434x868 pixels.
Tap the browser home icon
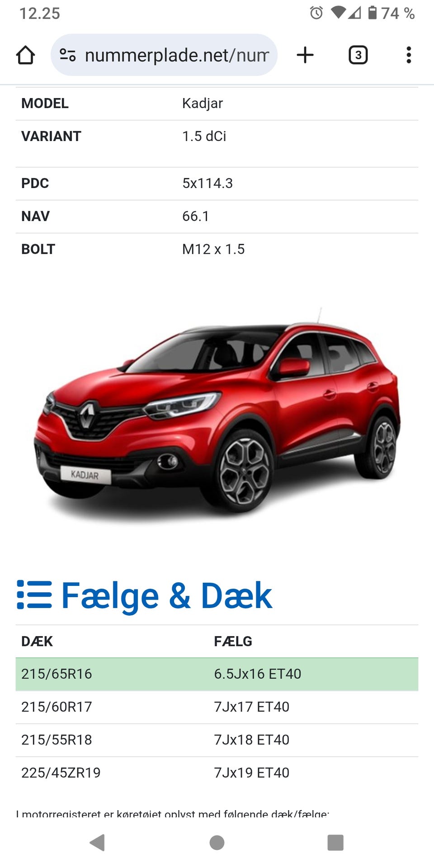click(25, 55)
